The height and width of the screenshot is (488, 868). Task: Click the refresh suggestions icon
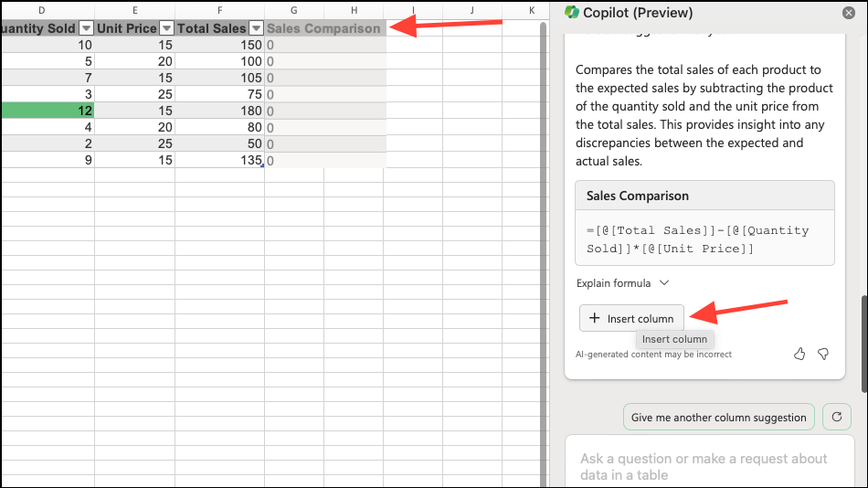coord(836,417)
